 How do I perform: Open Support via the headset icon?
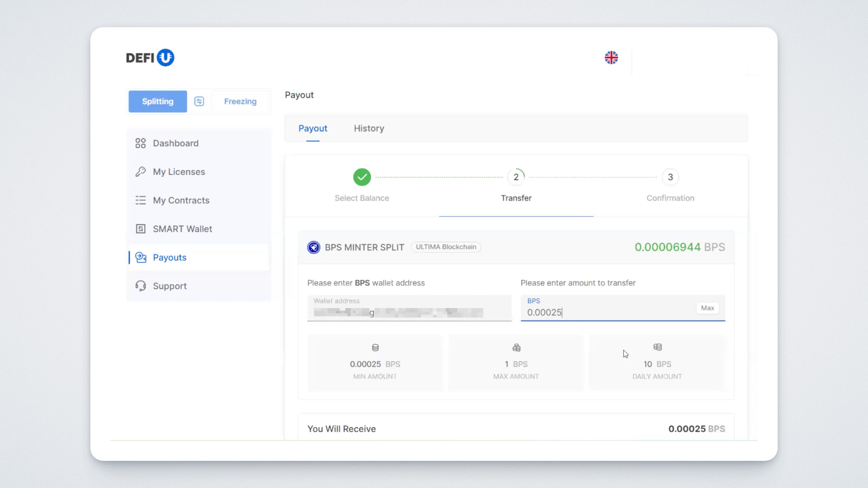coord(140,286)
